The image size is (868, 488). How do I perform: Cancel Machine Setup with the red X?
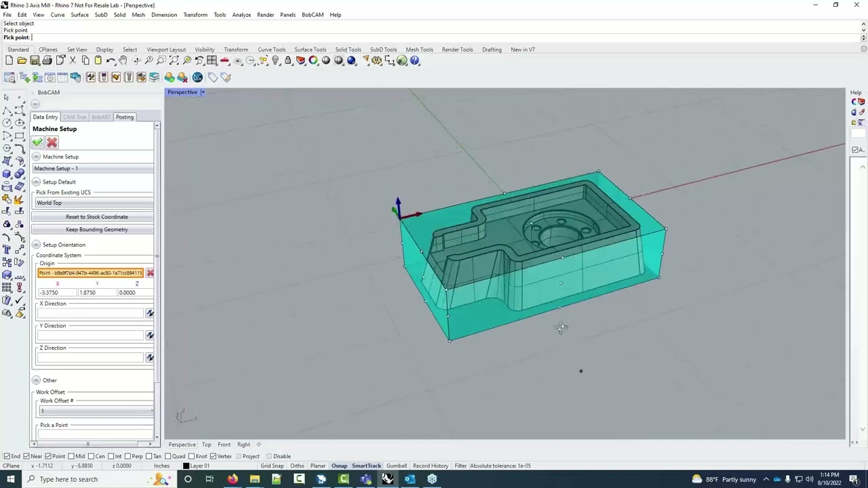click(x=52, y=142)
